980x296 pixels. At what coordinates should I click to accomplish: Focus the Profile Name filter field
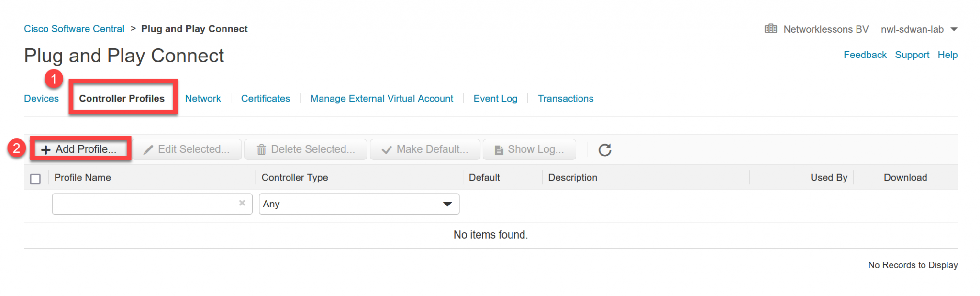(x=144, y=204)
